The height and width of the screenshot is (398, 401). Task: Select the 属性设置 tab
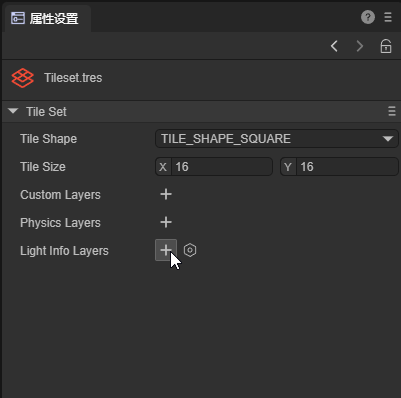[x=45, y=19]
